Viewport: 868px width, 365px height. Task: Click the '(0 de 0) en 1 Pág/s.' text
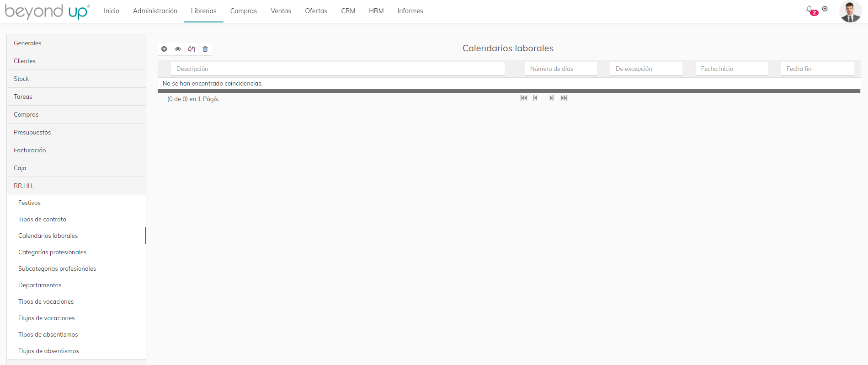click(x=193, y=99)
